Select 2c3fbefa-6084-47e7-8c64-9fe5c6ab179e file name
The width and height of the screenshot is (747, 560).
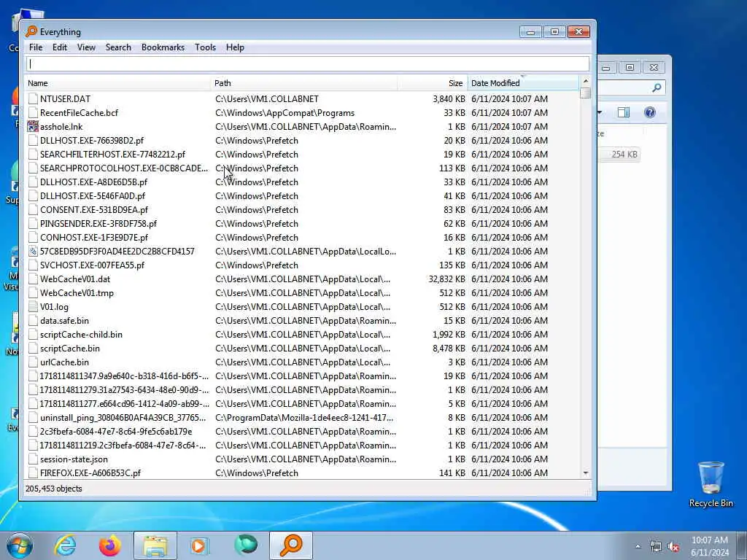[116, 432]
